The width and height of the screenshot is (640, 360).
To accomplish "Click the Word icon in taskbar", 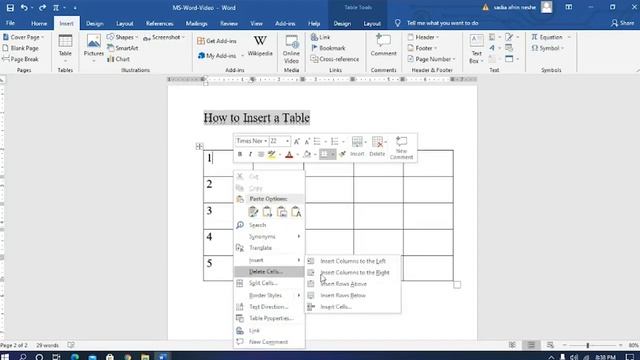I will click(x=162, y=357).
